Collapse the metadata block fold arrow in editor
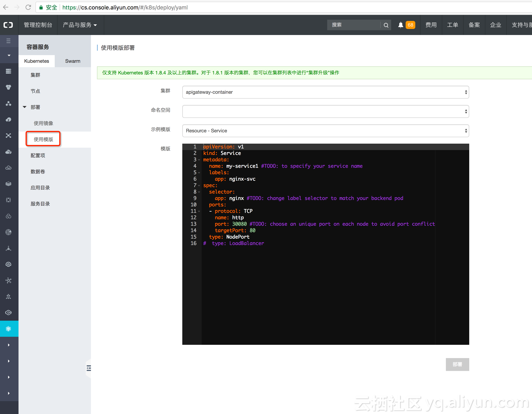 click(x=199, y=160)
